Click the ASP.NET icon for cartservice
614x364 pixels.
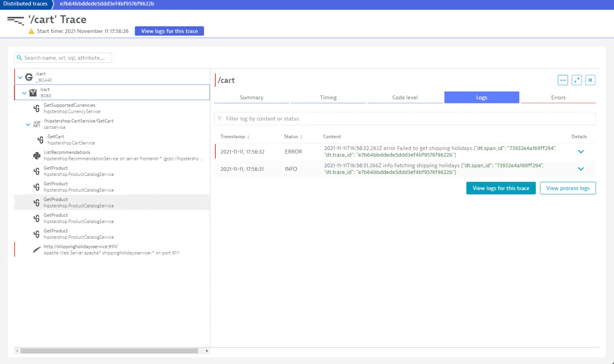[37, 124]
